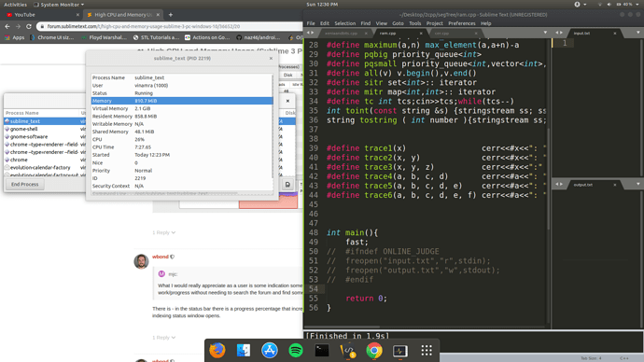Open system status menu arrow near battery
The height and width of the screenshot is (362, 644).
(638, 5)
